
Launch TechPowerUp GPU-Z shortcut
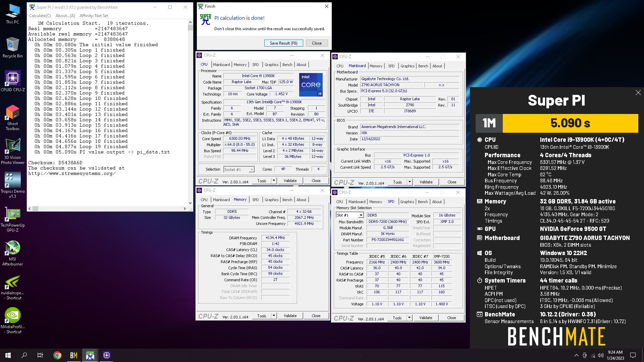click(x=13, y=220)
